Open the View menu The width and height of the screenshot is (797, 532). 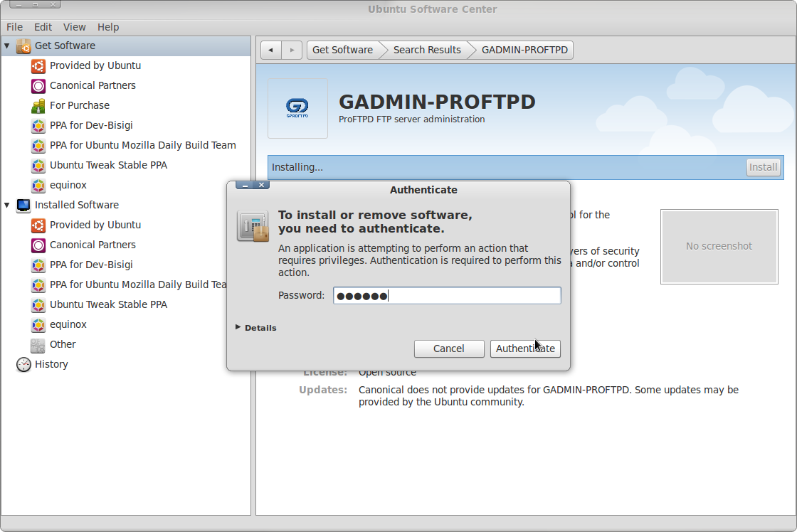[x=74, y=27]
